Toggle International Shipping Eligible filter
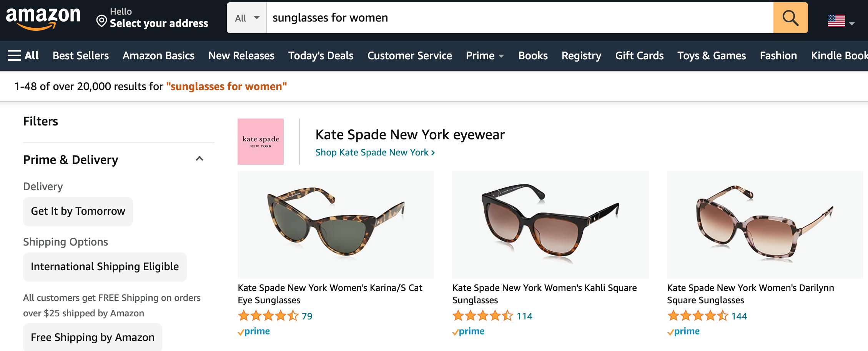 tap(105, 266)
